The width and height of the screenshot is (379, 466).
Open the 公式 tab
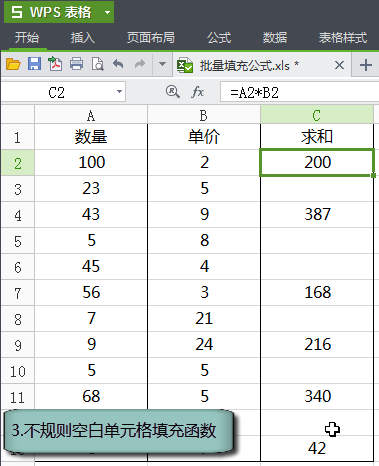click(x=219, y=38)
